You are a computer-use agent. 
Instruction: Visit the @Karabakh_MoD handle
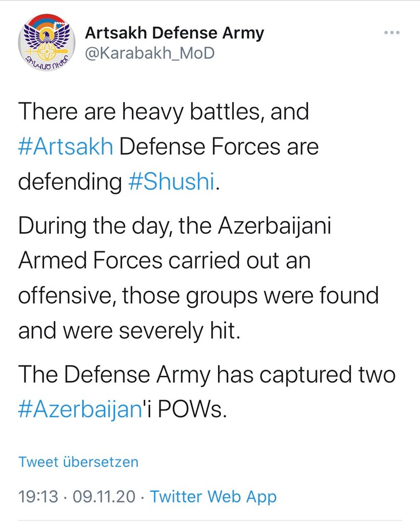[149, 53]
